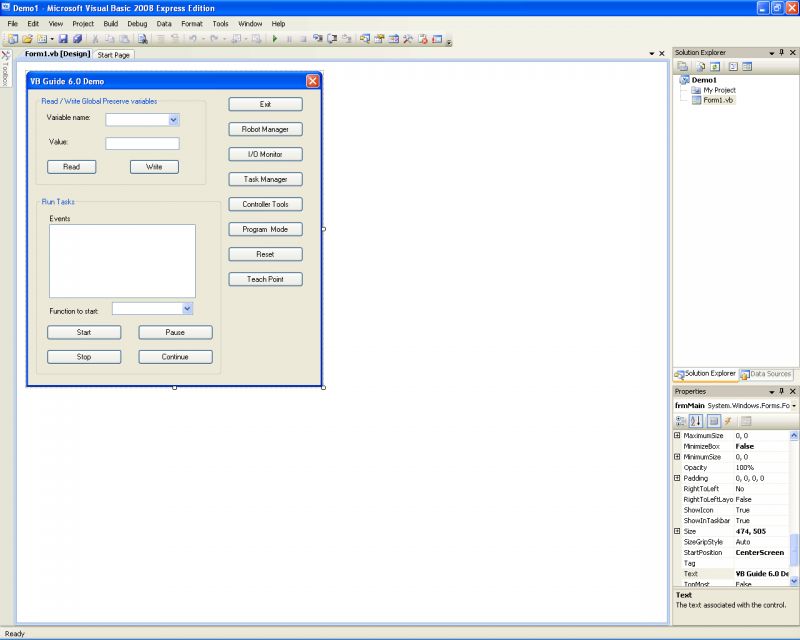The width and height of the screenshot is (800, 640).
Task: Open the Tools menu
Action: [220, 23]
